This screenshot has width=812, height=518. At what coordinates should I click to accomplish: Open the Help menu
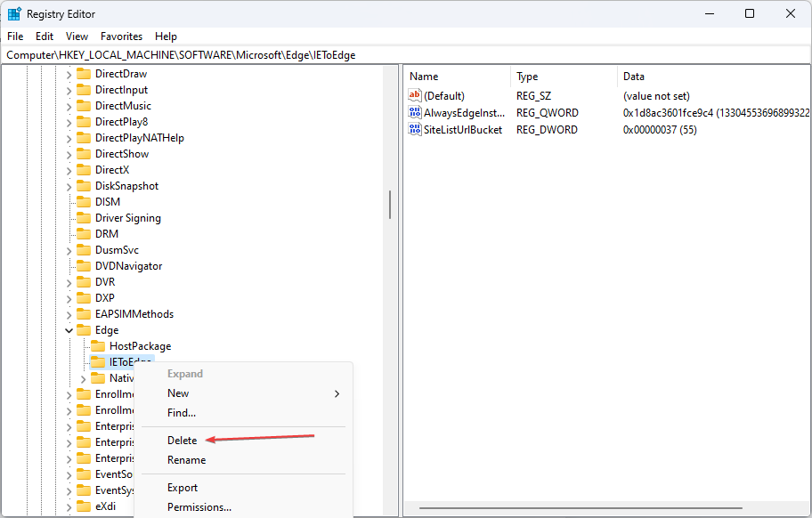[x=166, y=36]
